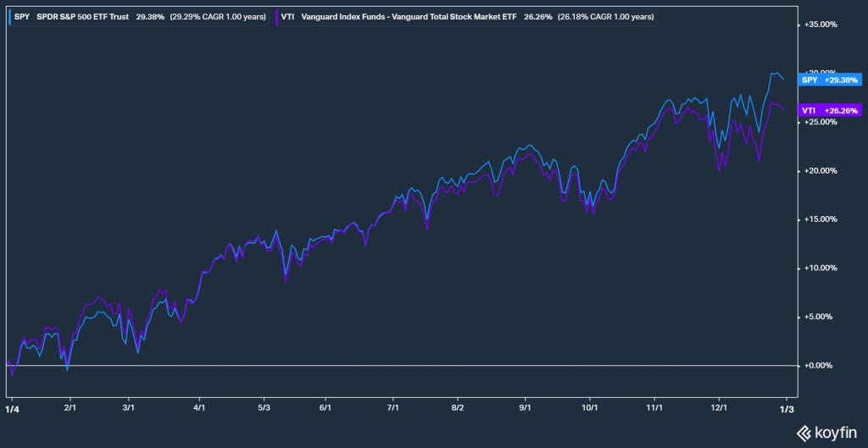The height and width of the screenshot is (448, 868).
Task: Click the 5/3 date label on x-axis
Action: point(264,408)
